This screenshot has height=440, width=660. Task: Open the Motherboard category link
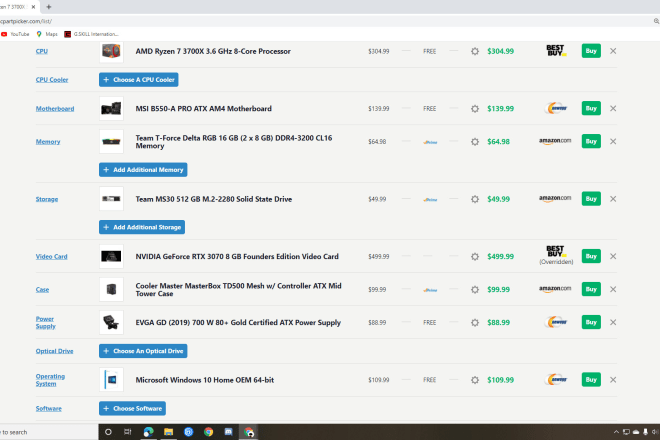tap(55, 109)
